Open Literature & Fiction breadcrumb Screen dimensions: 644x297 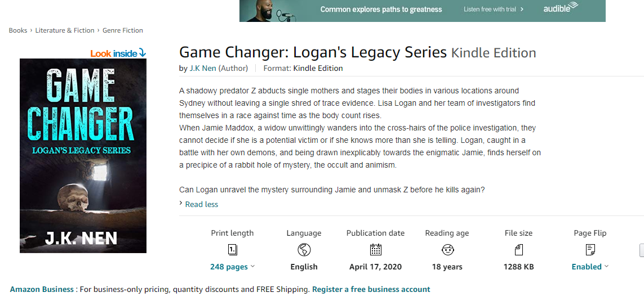[x=66, y=30]
